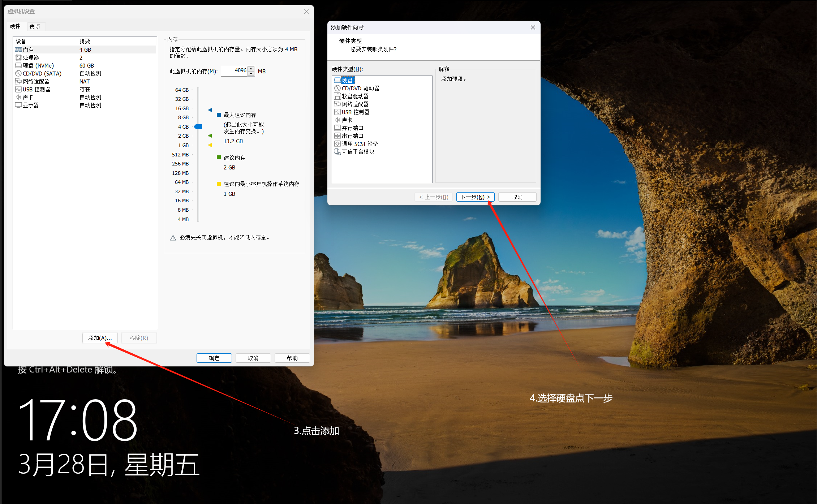Select the 硬盘 (NVMe) device icon
The width and height of the screenshot is (817, 504).
[18, 65]
